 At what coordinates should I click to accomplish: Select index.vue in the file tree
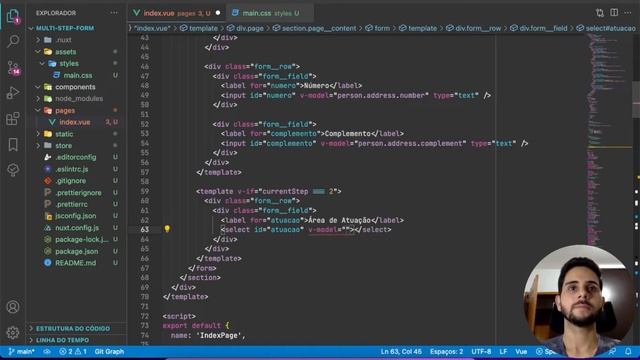[75, 122]
